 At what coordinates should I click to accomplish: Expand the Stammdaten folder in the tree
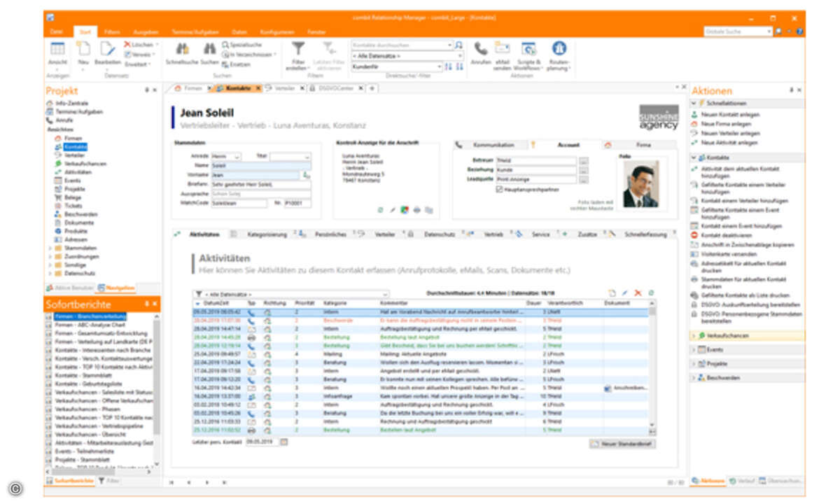tap(49, 248)
